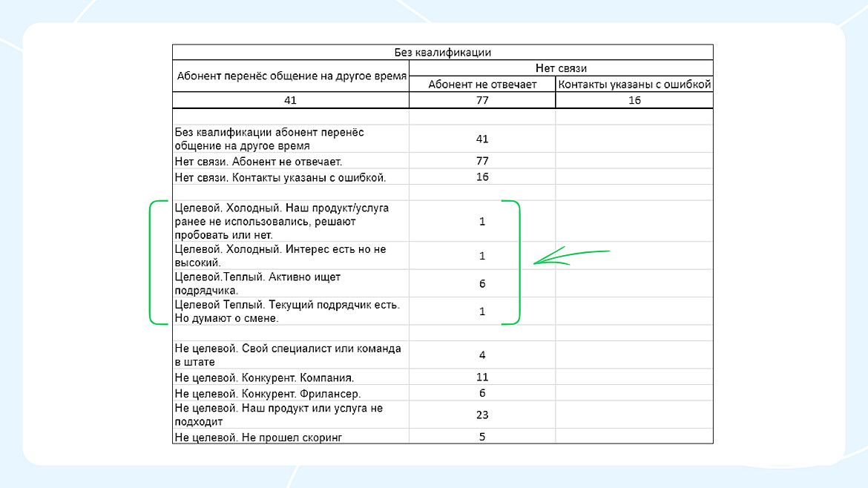Select the "Не целевой. Не прошел скоринг" cell
This screenshot has height=488, width=868.
pyautogui.click(x=259, y=438)
